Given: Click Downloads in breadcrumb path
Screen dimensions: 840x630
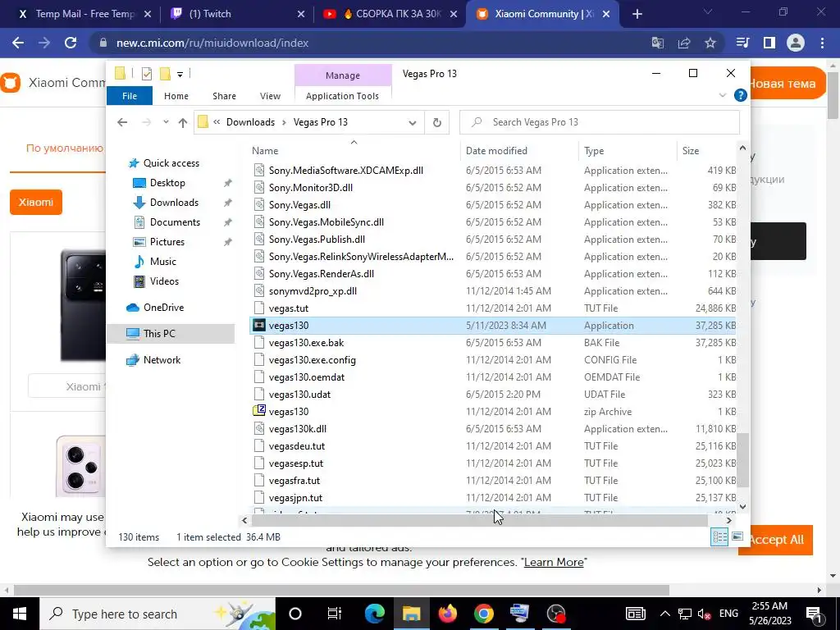Looking at the screenshot, I should (250, 122).
